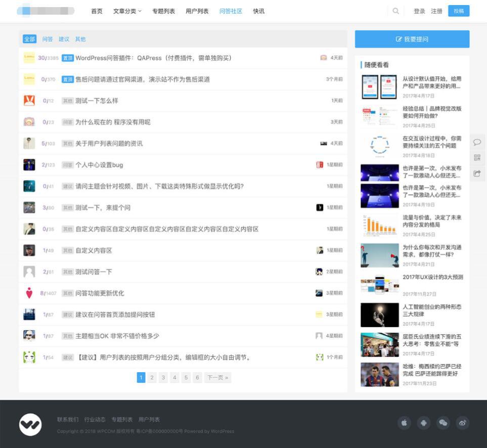Open thumbnail of 流量与价值 article

pyautogui.click(x=380, y=226)
